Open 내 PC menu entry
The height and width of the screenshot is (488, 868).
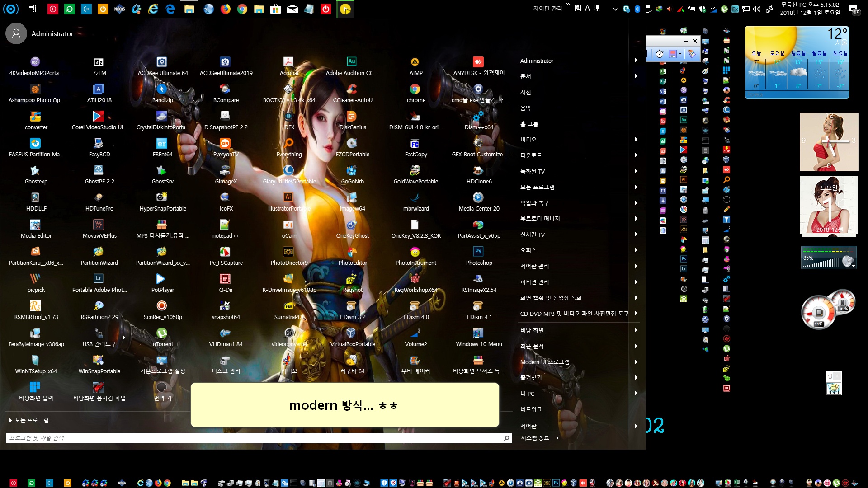527,394
